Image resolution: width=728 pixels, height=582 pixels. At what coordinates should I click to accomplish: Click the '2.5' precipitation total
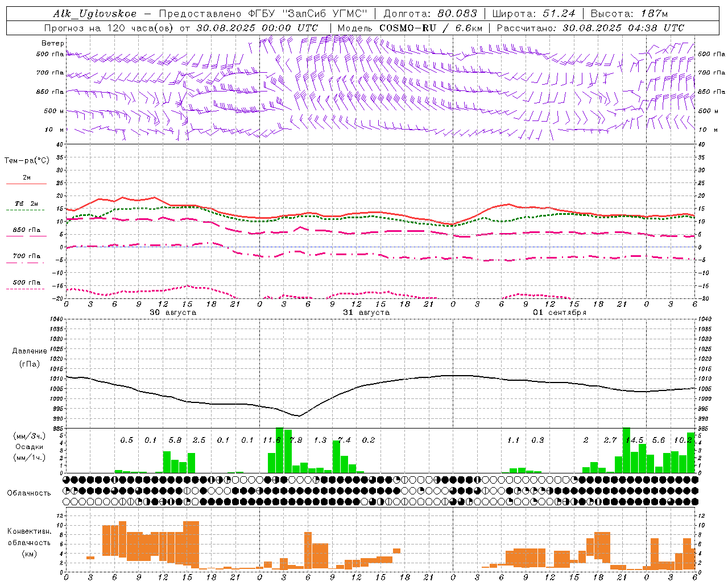[199, 440]
